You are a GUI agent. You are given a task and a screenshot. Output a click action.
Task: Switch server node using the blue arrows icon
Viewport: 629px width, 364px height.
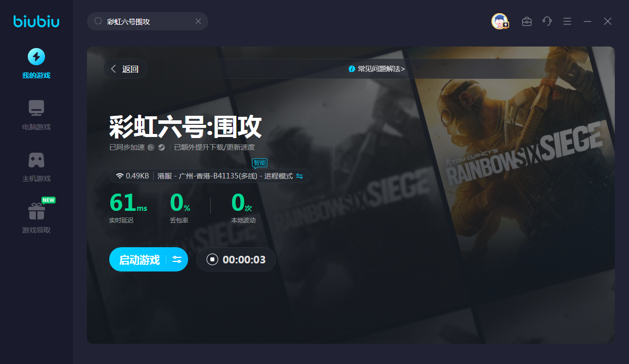tap(299, 176)
